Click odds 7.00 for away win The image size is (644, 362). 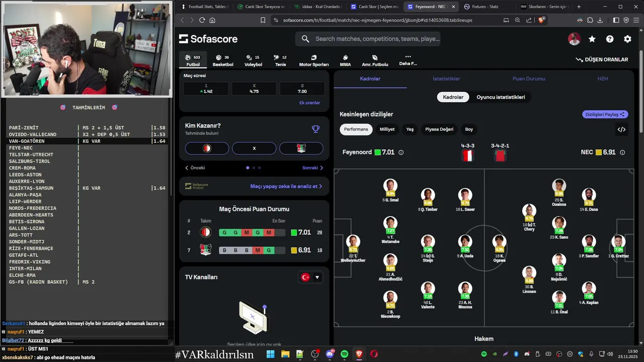302,89
